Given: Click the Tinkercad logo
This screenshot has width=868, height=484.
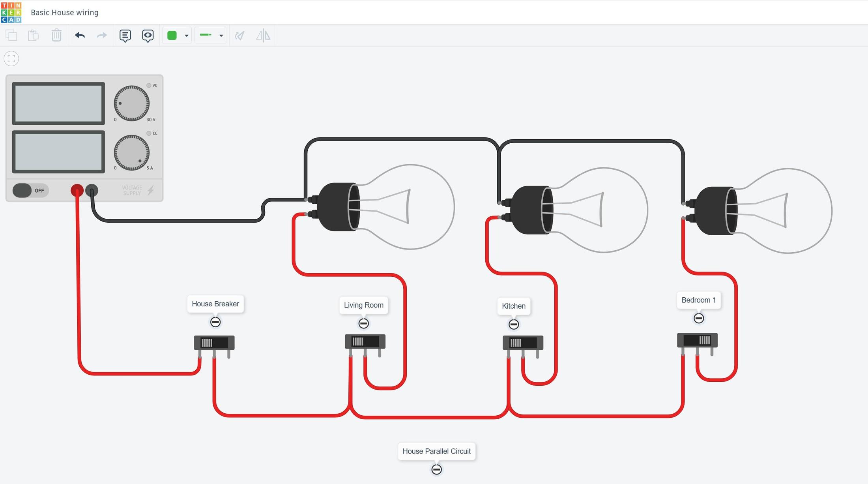Looking at the screenshot, I should pyautogui.click(x=11, y=12).
